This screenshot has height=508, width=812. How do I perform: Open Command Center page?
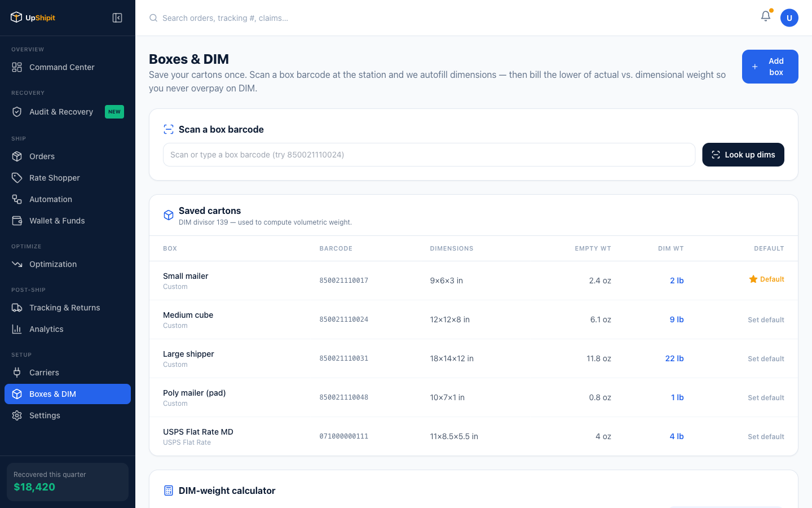pos(68,67)
